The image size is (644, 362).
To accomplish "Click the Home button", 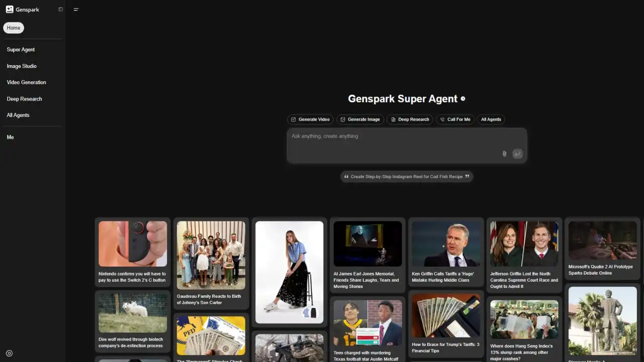I will coord(13,28).
